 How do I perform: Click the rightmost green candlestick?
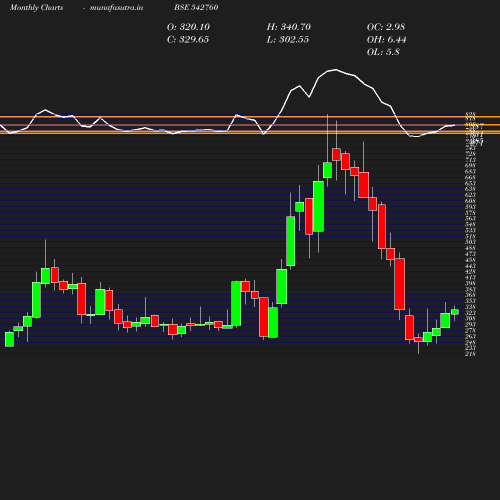[x=455, y=312]
